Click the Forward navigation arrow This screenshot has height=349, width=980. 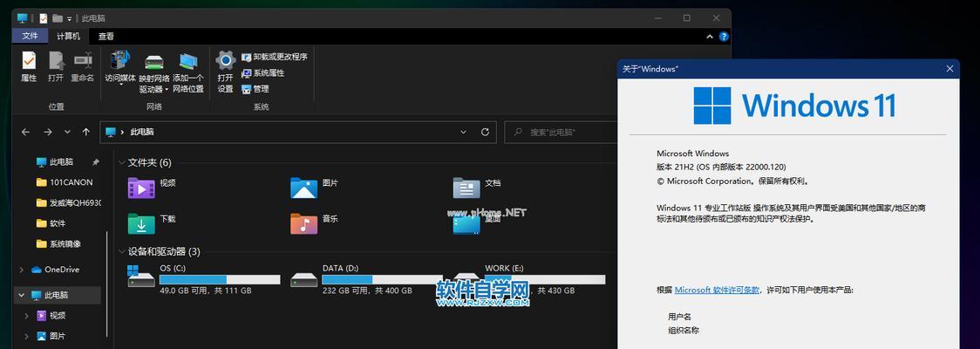coord(48,132)
